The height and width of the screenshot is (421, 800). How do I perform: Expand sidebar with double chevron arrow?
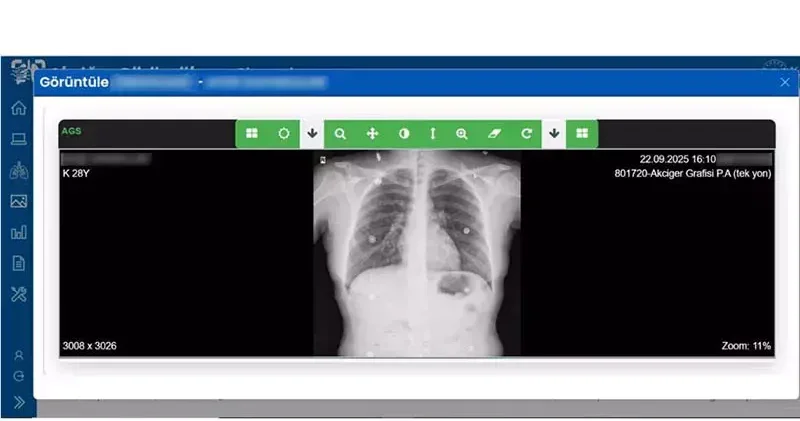click(x=18, y=402)
